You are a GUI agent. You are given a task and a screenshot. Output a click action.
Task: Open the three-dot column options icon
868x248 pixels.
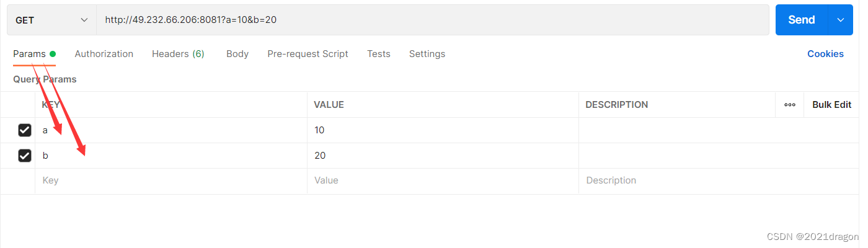789,105
